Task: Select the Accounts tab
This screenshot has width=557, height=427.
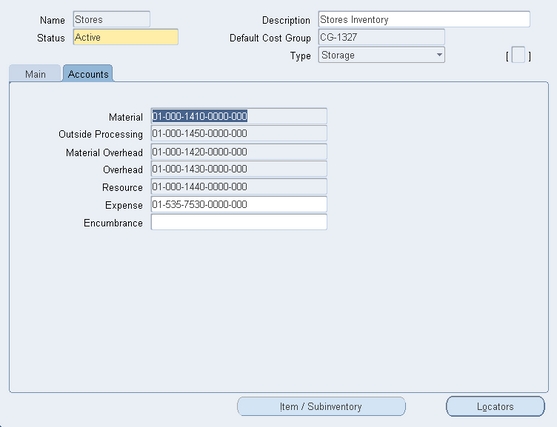Action: click(x=88, y=74)
